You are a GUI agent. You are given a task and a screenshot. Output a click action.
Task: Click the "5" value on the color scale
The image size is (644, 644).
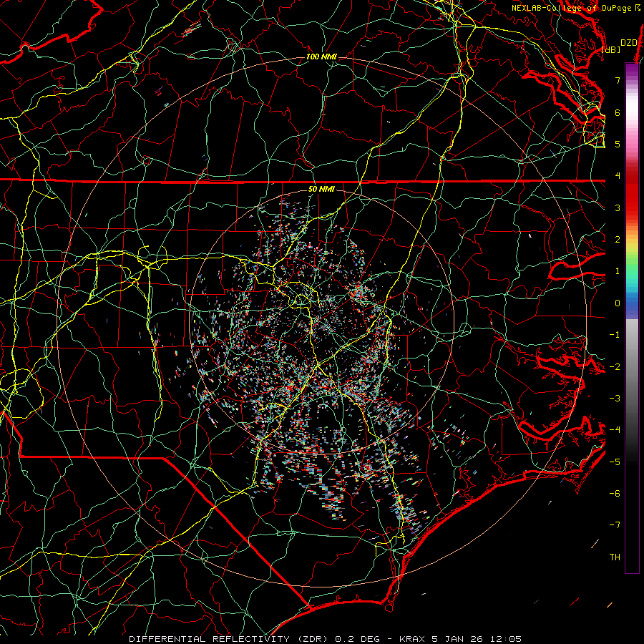click(x=618, y=144)
